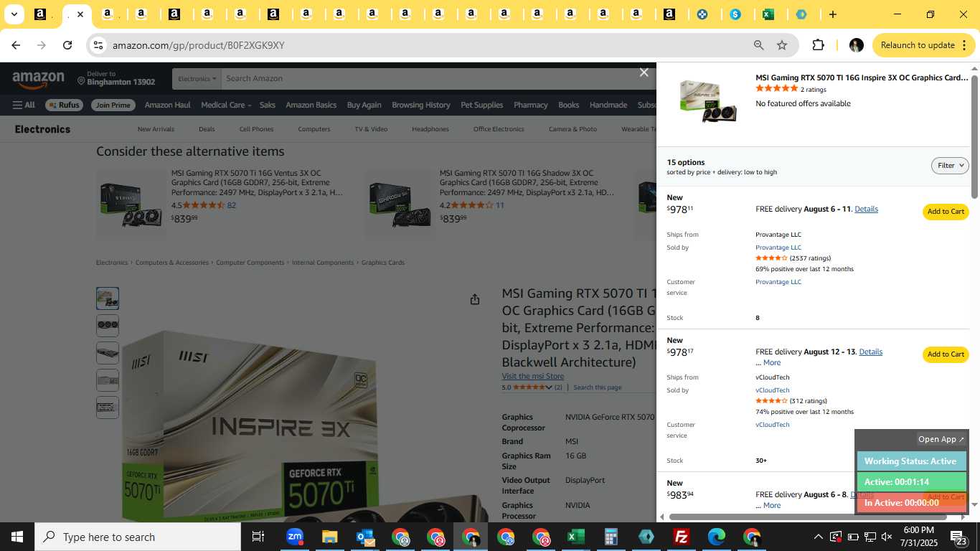Click the zoom magnifier icon in address bar

coord(758,45)
